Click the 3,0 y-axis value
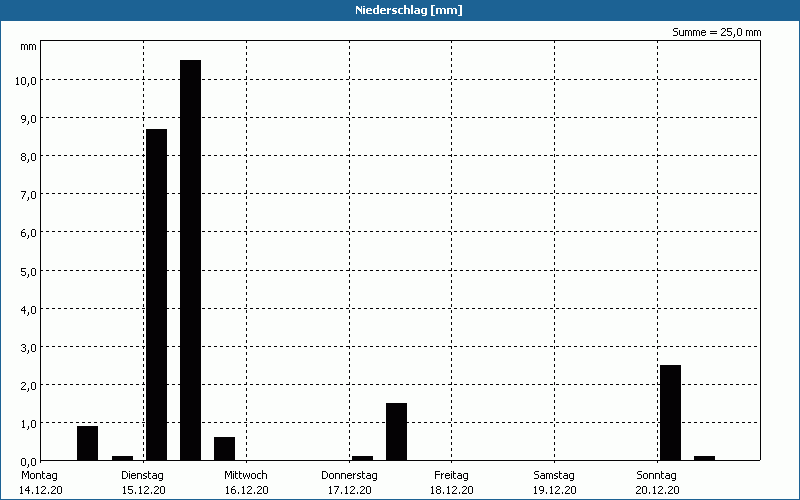The width and height of the screenshot is (800, 500). click(x=28, y=347)
